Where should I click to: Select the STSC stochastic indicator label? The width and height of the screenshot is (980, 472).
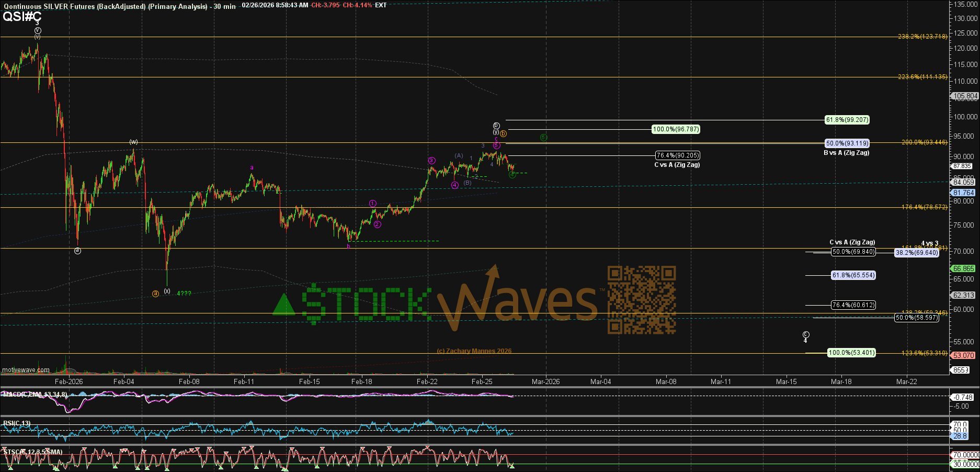click(x=32, y=452)
